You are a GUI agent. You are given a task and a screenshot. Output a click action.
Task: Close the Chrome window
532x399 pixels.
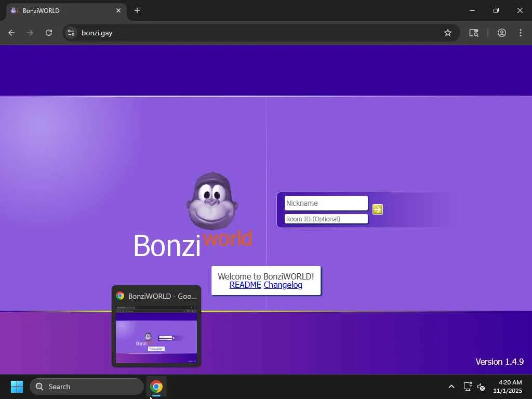pyautogui.click(x=520, y=10)
